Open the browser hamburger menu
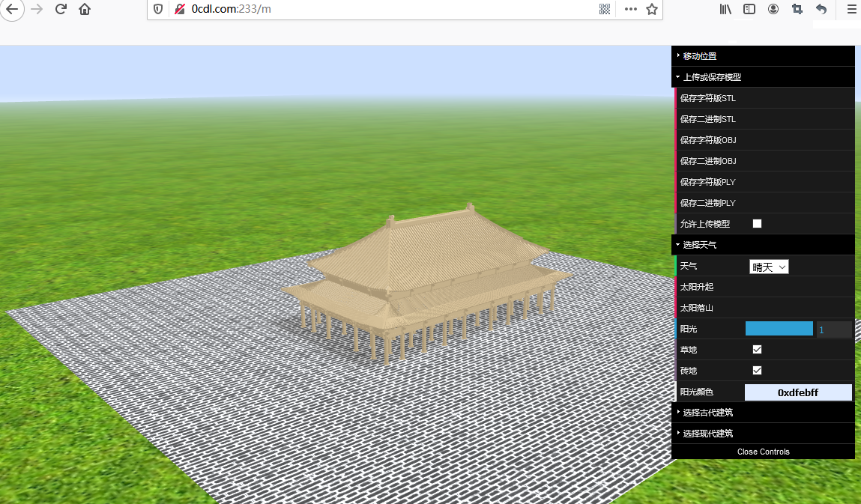 [851, 9]
